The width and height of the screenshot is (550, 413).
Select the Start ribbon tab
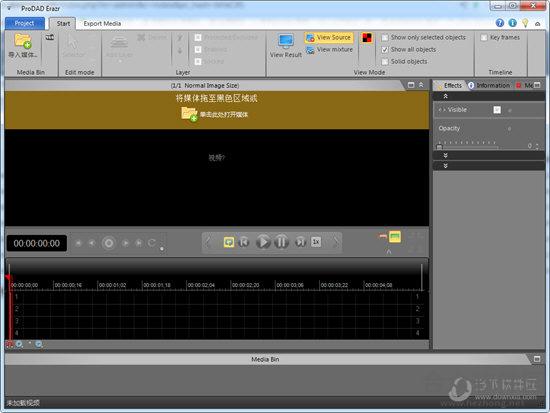pyautogui.click(x=63, y=24)
